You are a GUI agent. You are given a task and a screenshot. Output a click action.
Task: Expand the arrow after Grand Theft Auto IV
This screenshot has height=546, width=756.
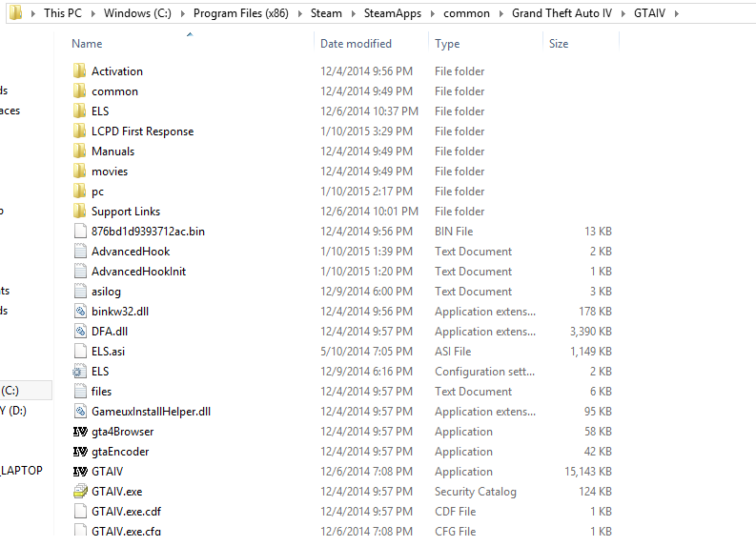tap(623, 13)
